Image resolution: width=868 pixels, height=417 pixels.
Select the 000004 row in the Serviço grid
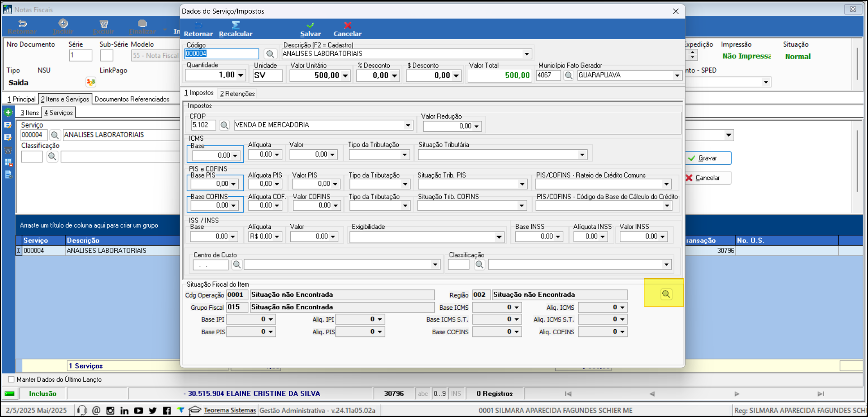click(x=98, y=251)
